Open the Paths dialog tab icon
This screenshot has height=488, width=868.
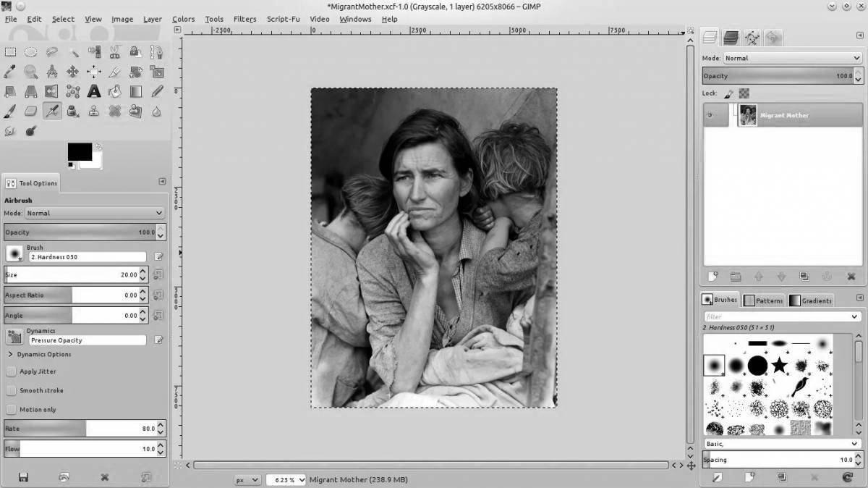click(x=751, y=38)
